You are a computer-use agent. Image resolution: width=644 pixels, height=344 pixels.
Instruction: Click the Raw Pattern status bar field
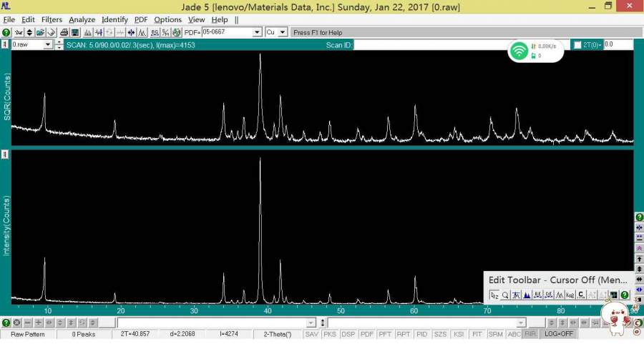click(x=27, y=334)
